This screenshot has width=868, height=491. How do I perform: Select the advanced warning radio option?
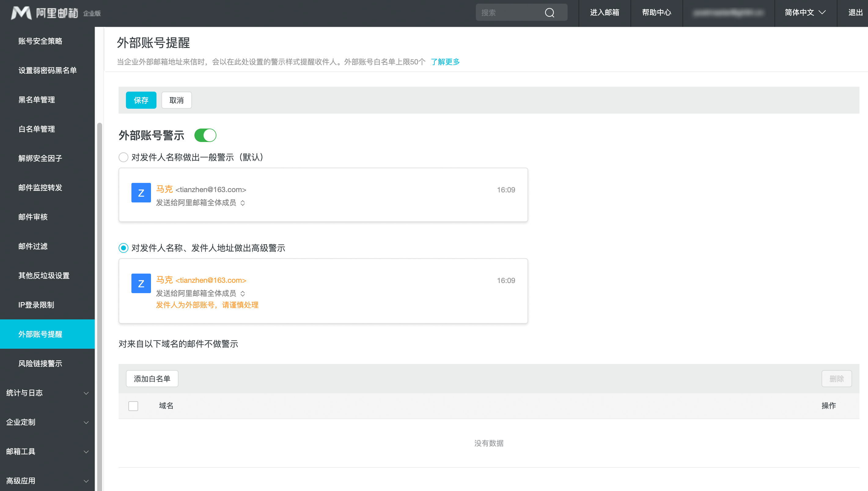point(123,248)
